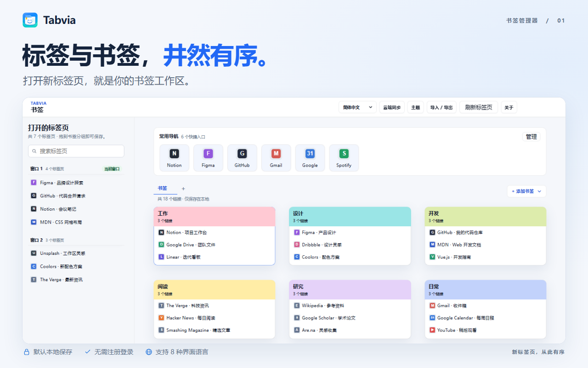
Task: Click the Hacker News bookmark icon
Action: [161, 318]
